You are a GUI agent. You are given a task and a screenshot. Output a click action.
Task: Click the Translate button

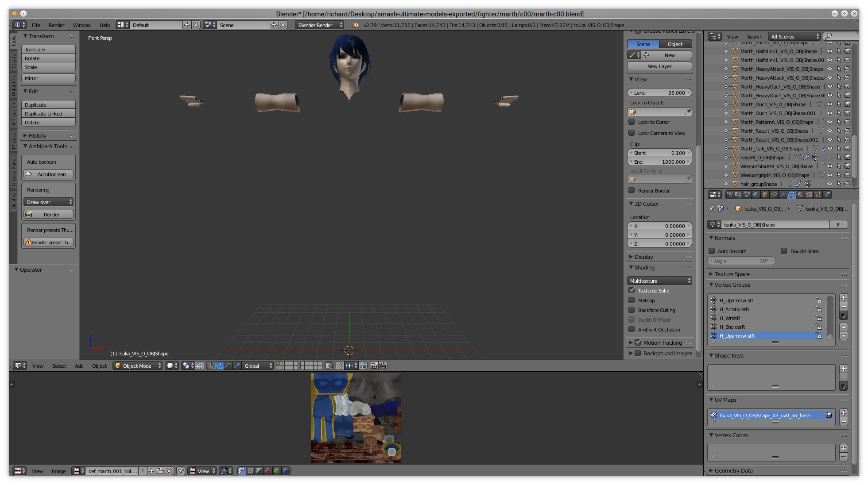49,49
